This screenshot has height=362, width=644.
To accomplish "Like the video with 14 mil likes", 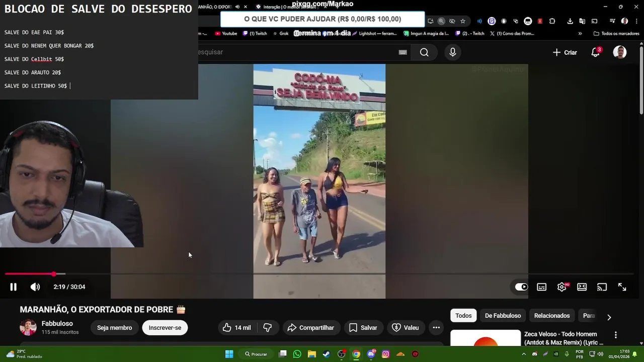I will point(236,328).
